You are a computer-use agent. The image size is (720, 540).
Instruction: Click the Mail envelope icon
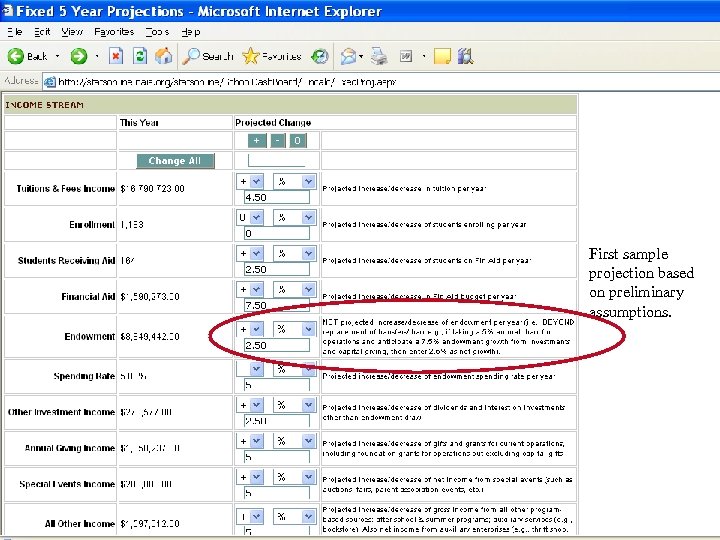[x=349, y=56]
